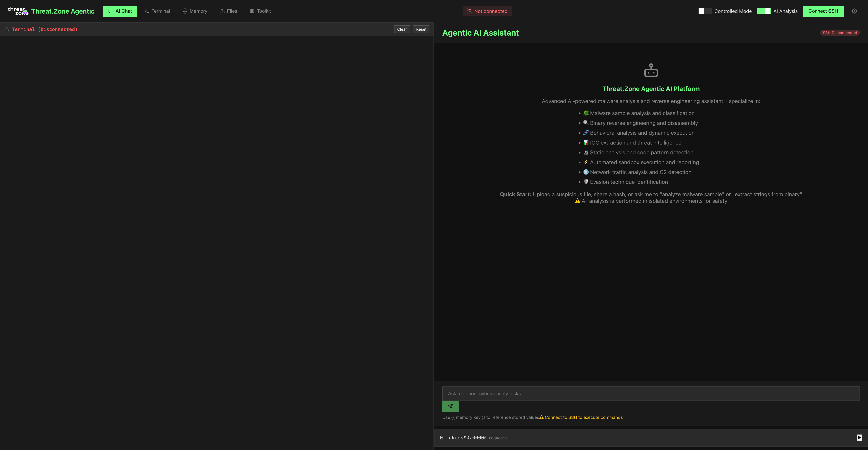Switch to the Terminal view

(157, 11)
